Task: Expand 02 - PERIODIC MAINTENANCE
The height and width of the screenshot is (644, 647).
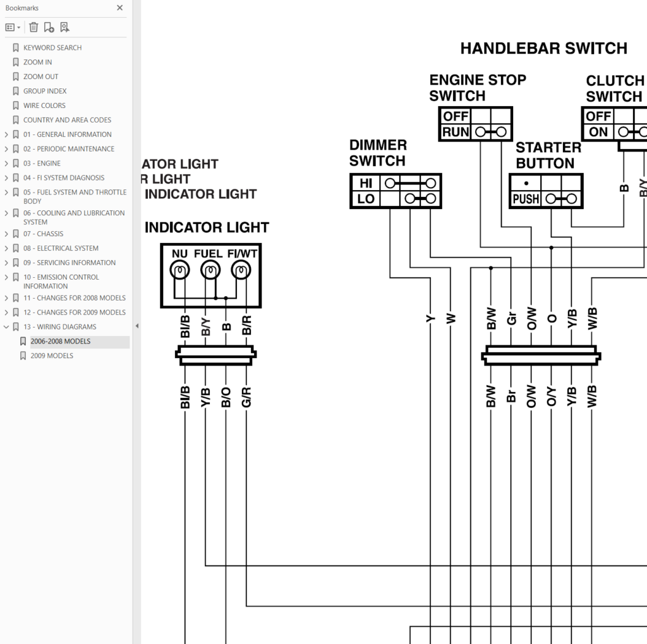Action: 6,149
